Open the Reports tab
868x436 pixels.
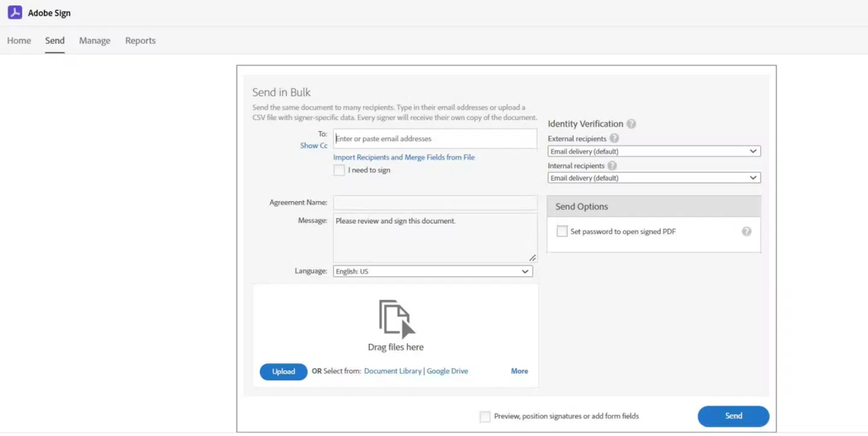tap(140, 40)
